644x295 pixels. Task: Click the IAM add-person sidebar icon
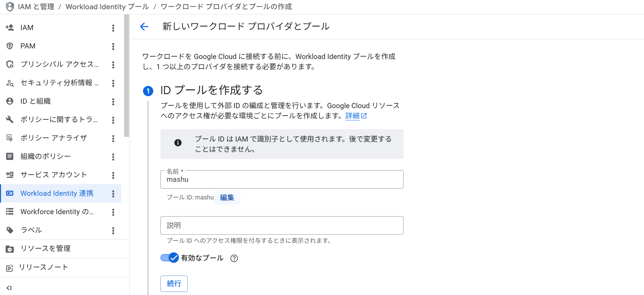pos(10,28)
